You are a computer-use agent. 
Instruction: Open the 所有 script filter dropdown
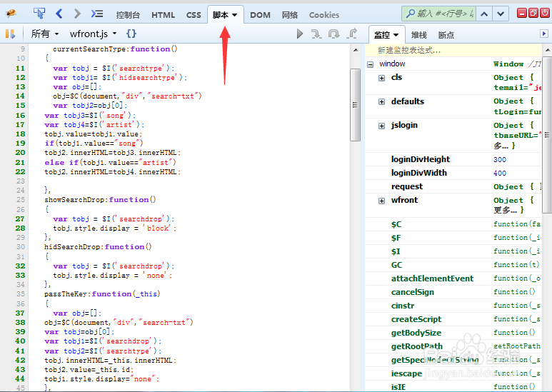(x=45, y=34)
